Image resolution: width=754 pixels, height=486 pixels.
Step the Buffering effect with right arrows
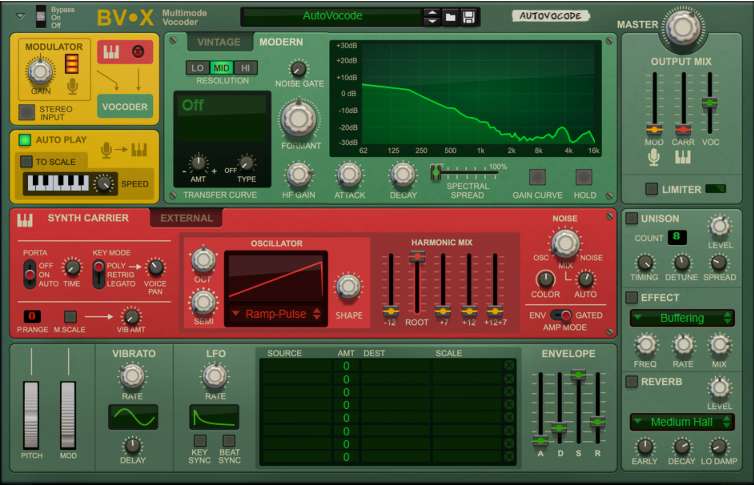727,318
